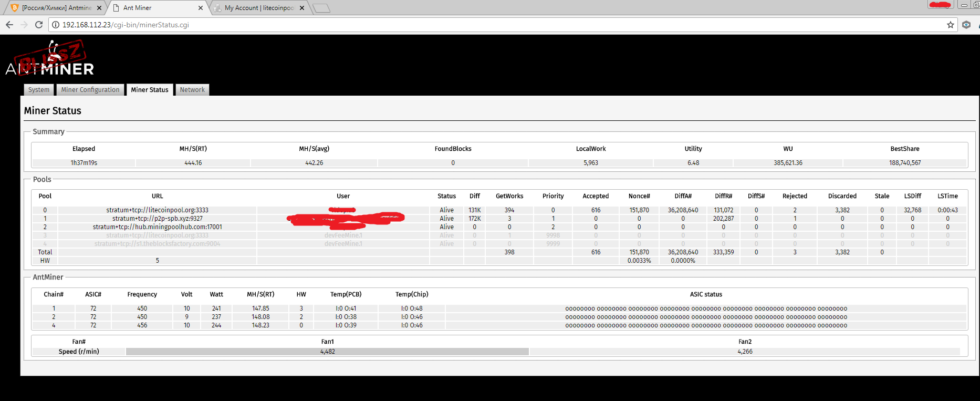
Task: Click the HW percentage 0.0033%
Action: click(639, 261)
